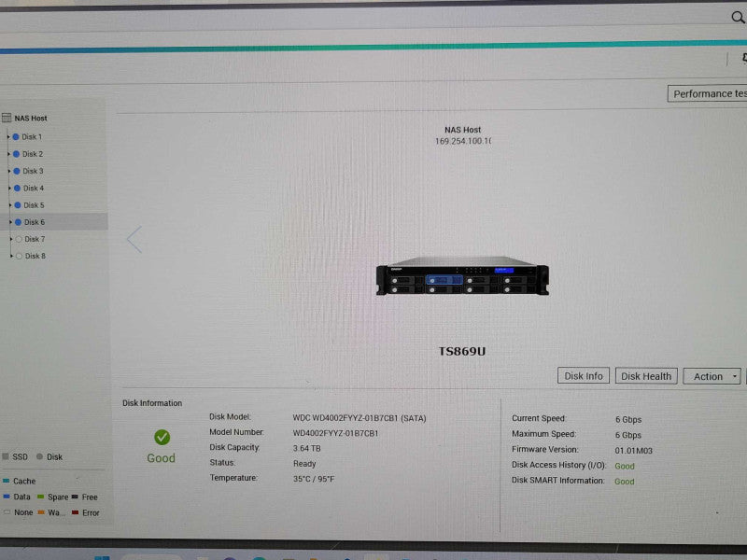The height and width of the screenshot is (560, 747).
Task: Click Disk 1 blue status dot
Action: 16,136
